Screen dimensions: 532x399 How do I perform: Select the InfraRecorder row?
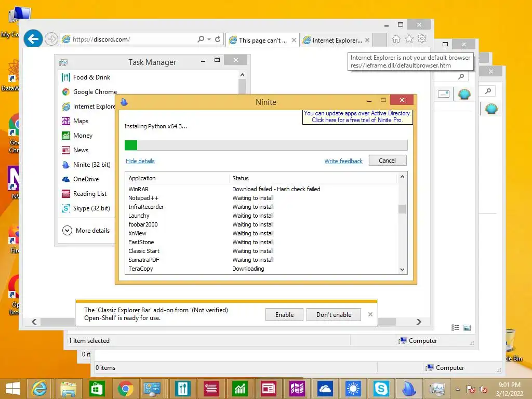point(261,207)
